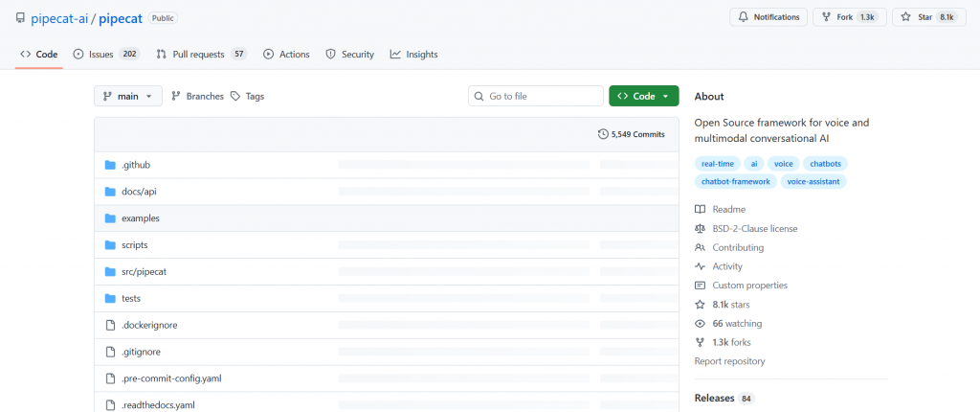The height and width of the screenshot is (412, 980).
Task: Select the chatbot-framework topic tag
Action: click(736, 182)
